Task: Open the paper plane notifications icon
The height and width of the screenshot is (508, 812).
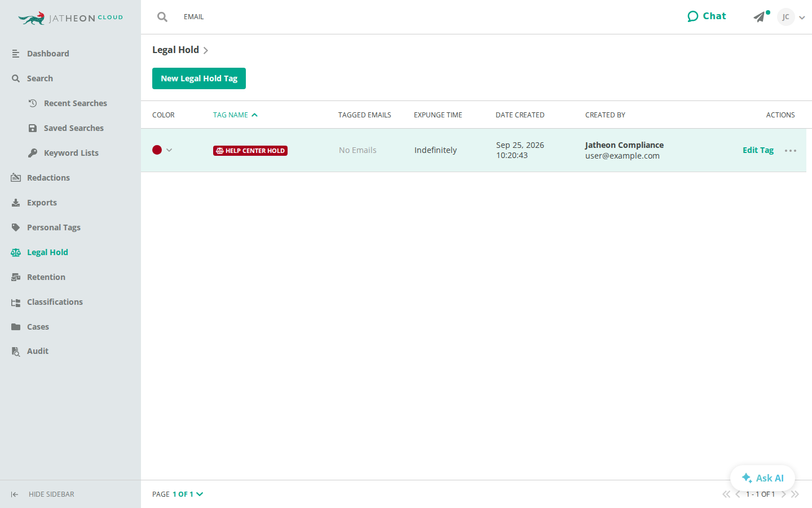Action: coord(760,17)
